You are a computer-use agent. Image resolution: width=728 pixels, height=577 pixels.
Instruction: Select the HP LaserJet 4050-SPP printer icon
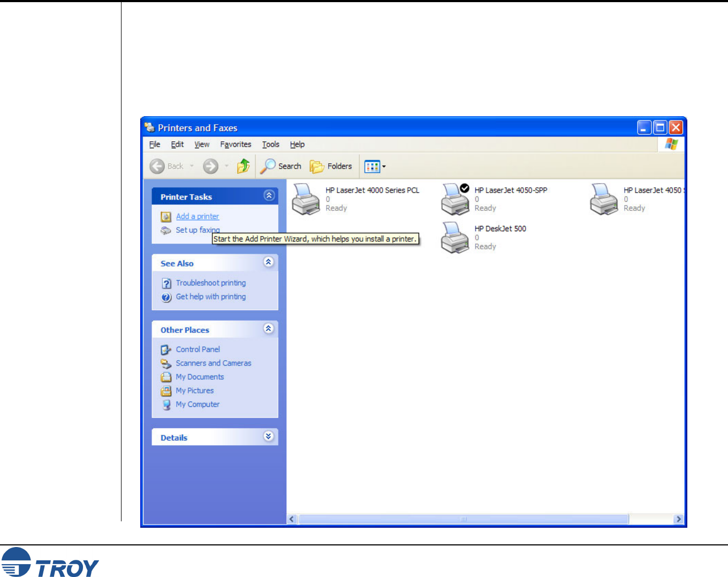pos(455,199)
